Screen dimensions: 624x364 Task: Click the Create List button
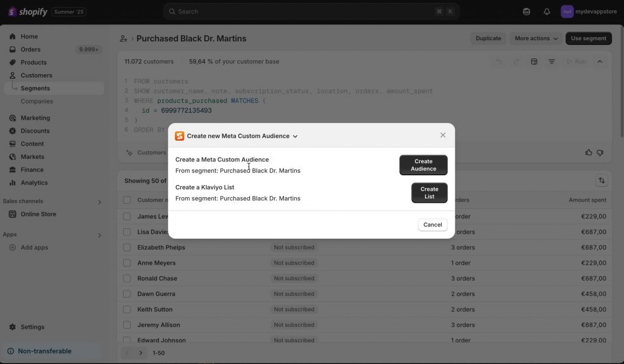(430, 193)
